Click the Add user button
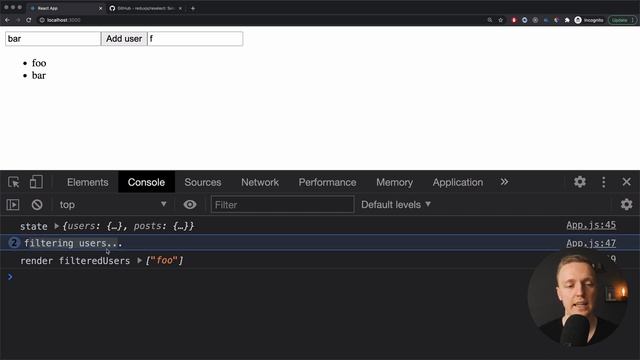This screenshot has height=360, width=640. click(124, 39)
